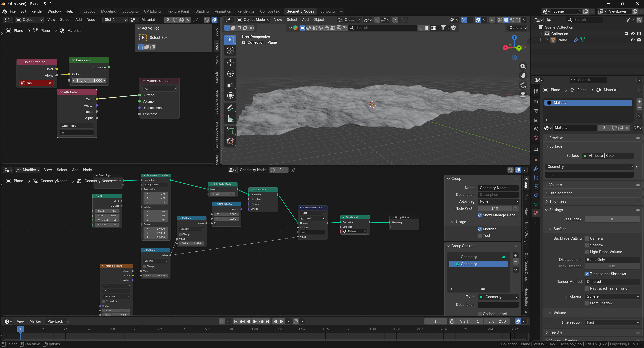Click the Plane object in outliner
The width and height of the screenshot is (644, 348).
[x=562, y=40]
